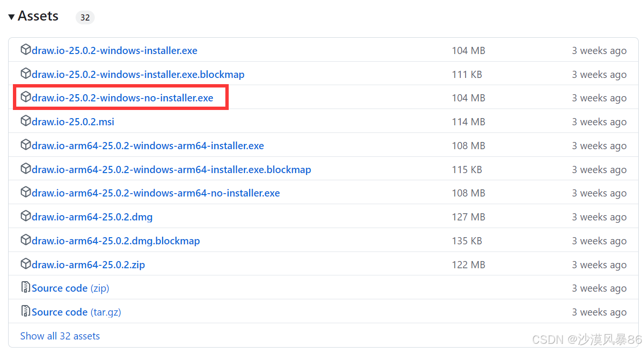Download draw.io-arm64-25.0.2.dmg
Viewport: 644px width, 350px height.
point(92,217)
